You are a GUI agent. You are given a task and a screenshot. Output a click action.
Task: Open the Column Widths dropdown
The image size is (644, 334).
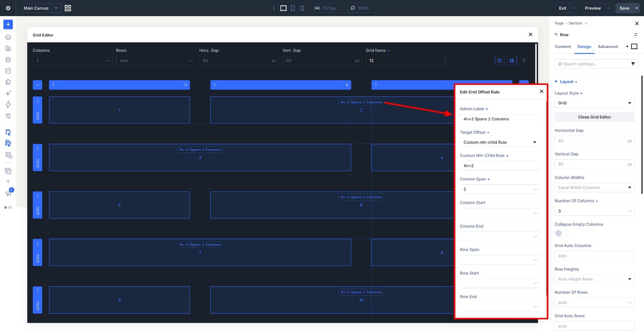pyautogui.click(x=594, y=188)
